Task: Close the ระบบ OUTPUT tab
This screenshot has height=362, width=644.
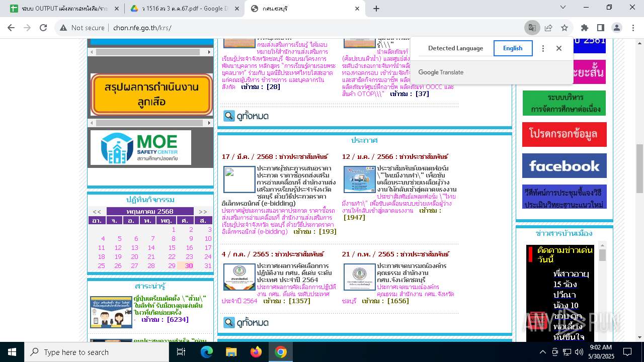Action: coord(117,9)
